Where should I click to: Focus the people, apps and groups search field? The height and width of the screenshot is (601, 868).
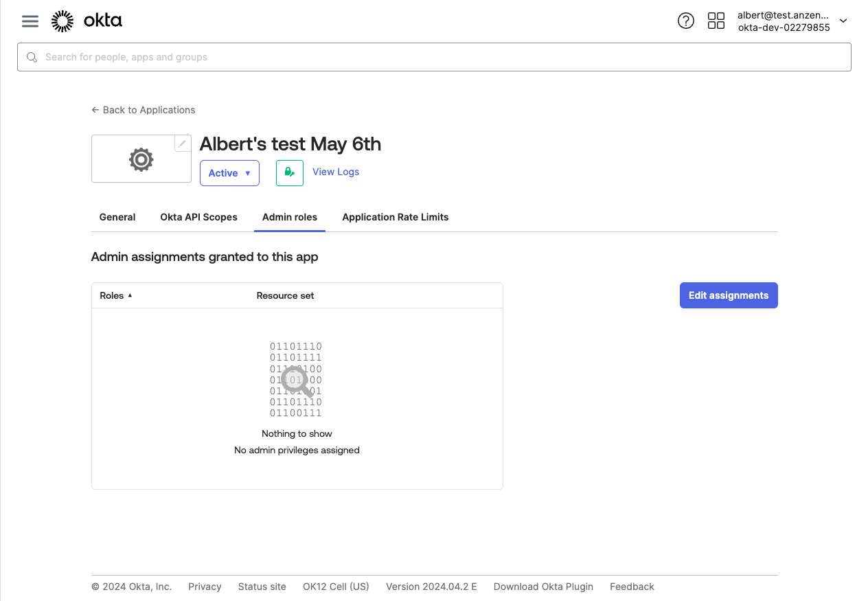click(439, 58)
